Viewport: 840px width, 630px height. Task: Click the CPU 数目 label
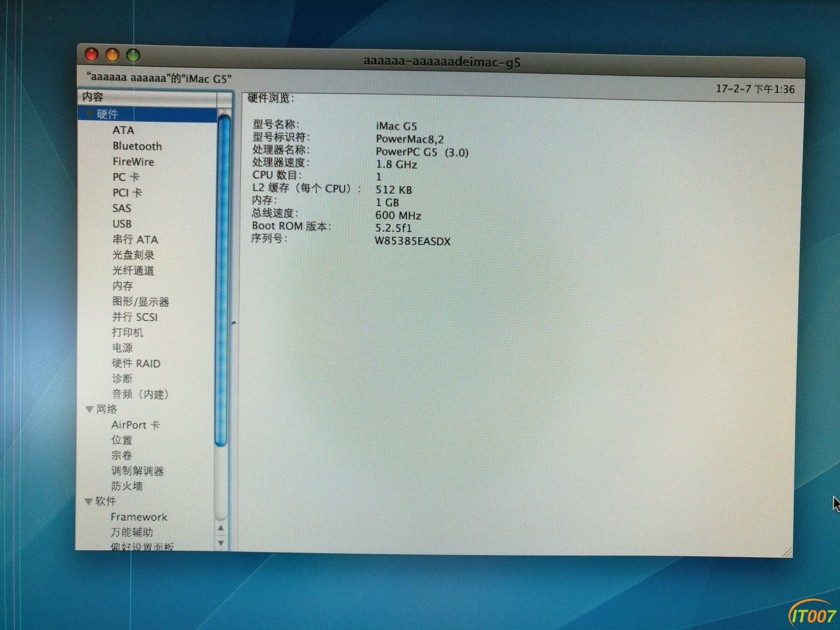click(277, 175)
